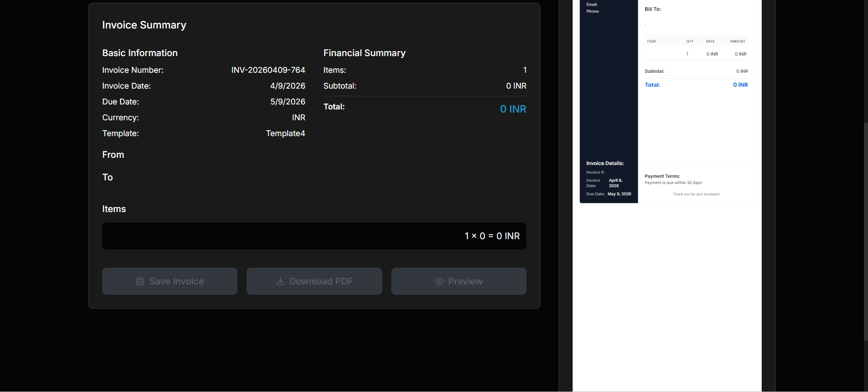Click the Invoice Summary heading

(x=144, y=25)
